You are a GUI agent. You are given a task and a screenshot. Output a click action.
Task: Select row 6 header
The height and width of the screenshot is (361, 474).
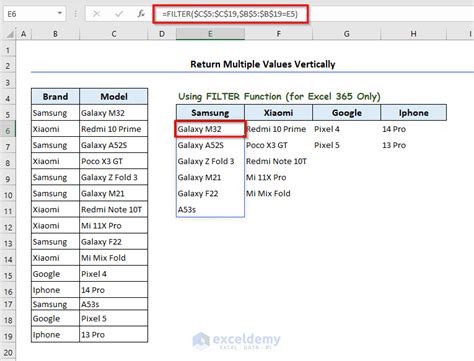coord(8,131)
